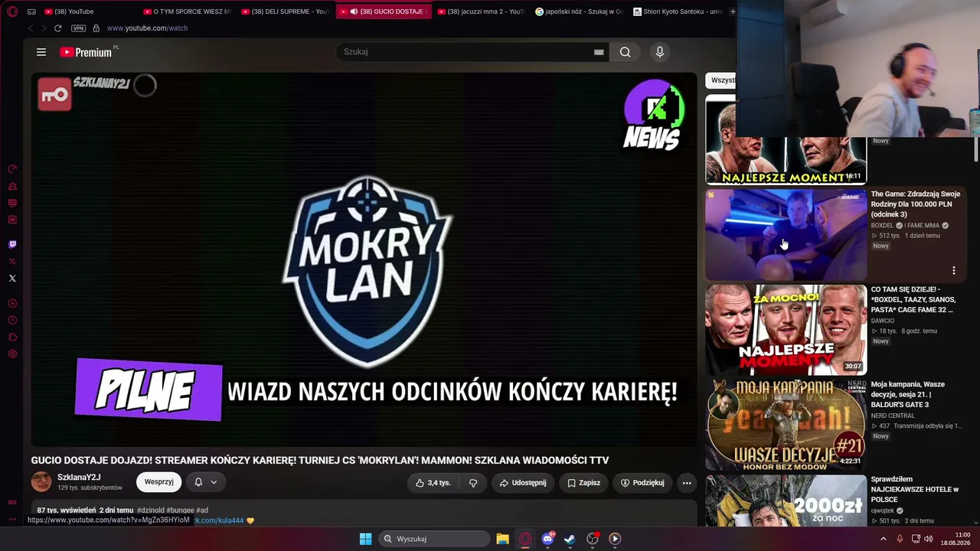The image size is (980, 551).
Task: Start voice search with the microphone
Action: click(660, 52)
